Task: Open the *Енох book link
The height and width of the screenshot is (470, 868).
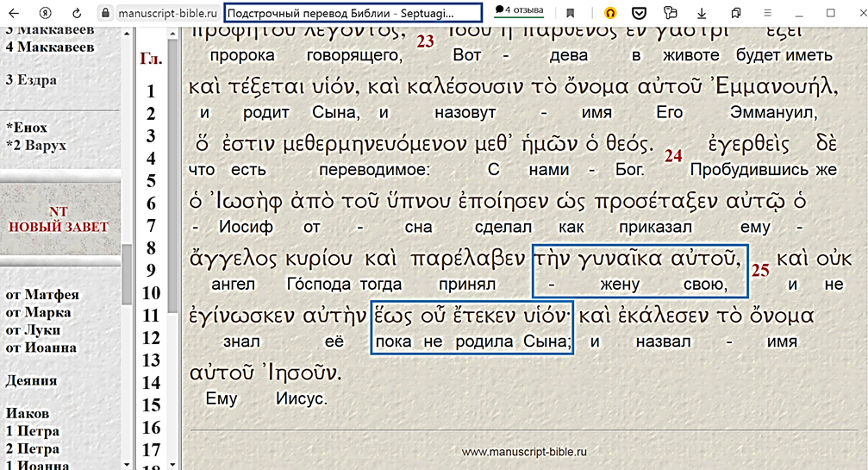Action: [27, 128]
